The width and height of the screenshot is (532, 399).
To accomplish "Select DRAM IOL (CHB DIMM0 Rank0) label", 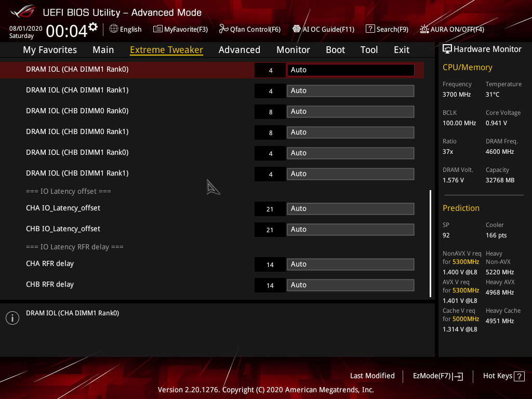I will click(77, 111).
